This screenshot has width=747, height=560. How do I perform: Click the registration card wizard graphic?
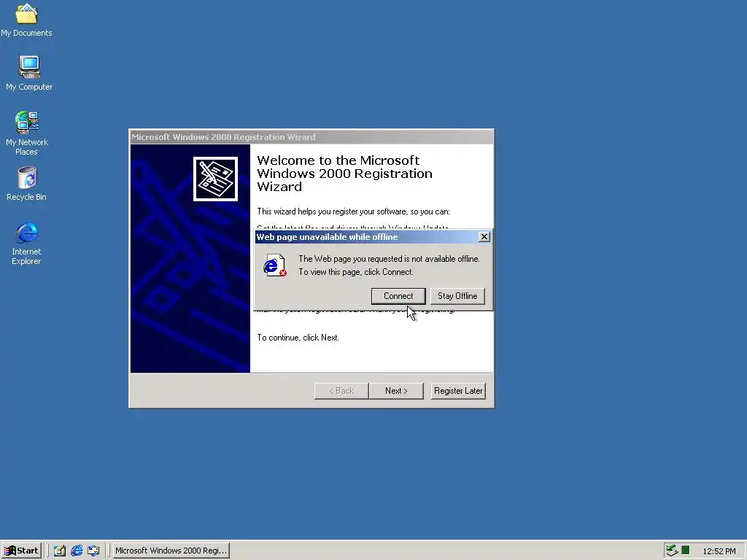(x=215, y=179)
